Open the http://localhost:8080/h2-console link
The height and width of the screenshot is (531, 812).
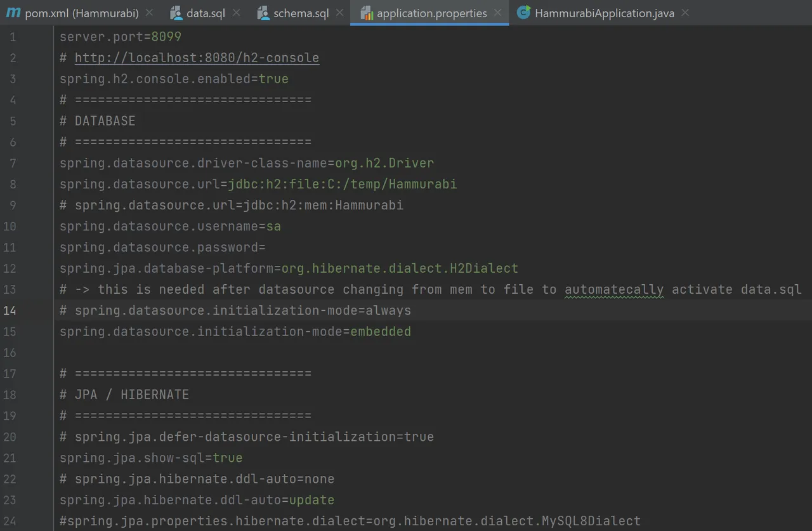tap(197, 58)
